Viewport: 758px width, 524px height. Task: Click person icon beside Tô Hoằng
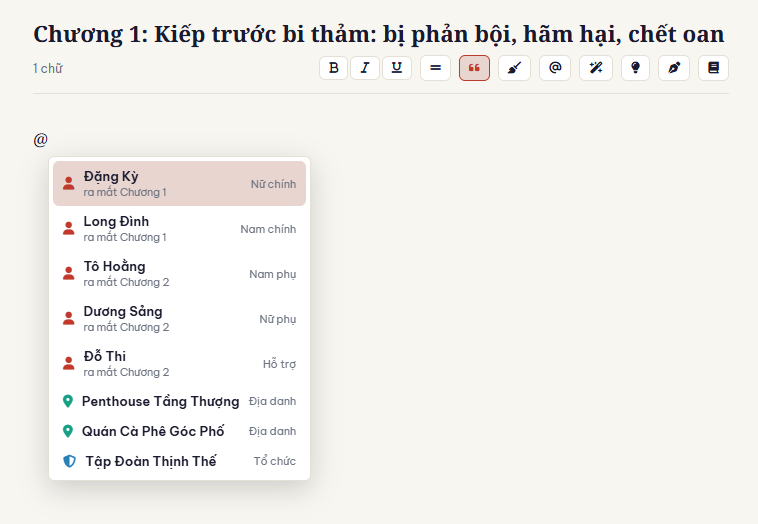(x=69, y=274)
